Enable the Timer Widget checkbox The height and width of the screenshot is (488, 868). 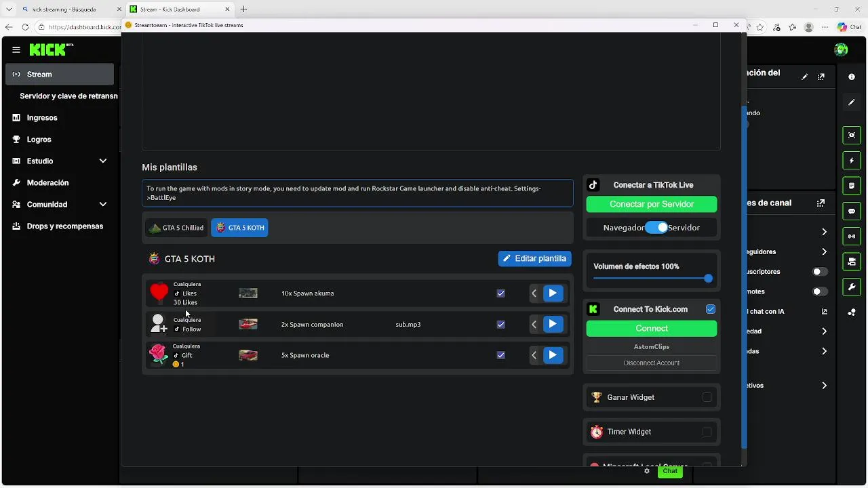pos(707,432)
